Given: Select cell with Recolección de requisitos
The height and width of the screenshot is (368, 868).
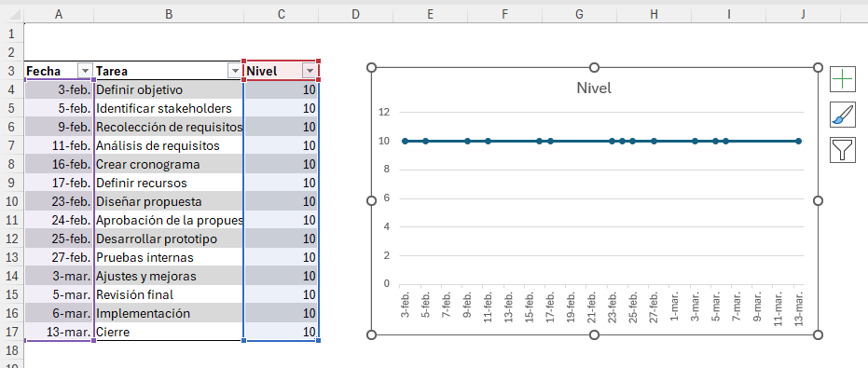Looking at the screenshot, I should pyautogui.click(x=169, y=127).
